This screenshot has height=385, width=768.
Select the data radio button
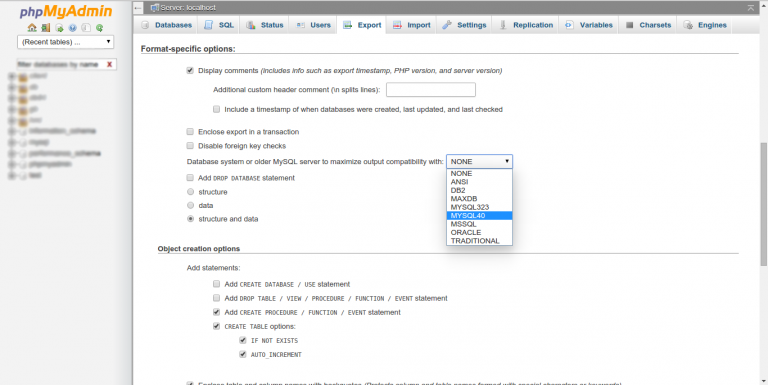click(x=191, y=205)
